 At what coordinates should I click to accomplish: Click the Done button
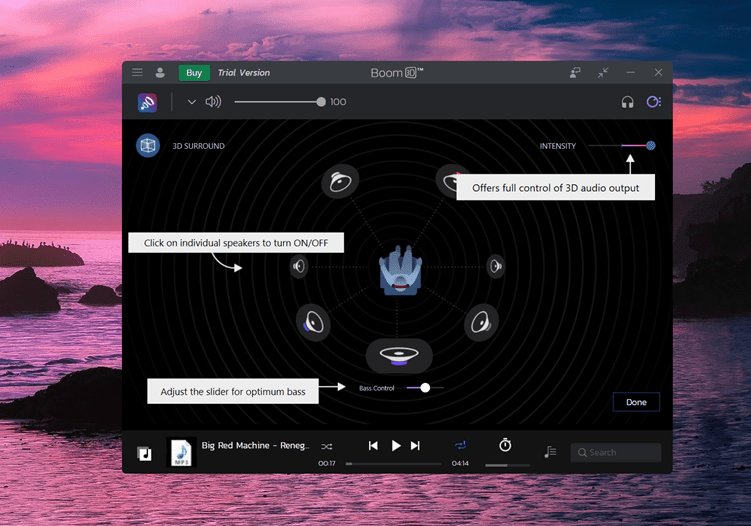(x=636, y=402)
